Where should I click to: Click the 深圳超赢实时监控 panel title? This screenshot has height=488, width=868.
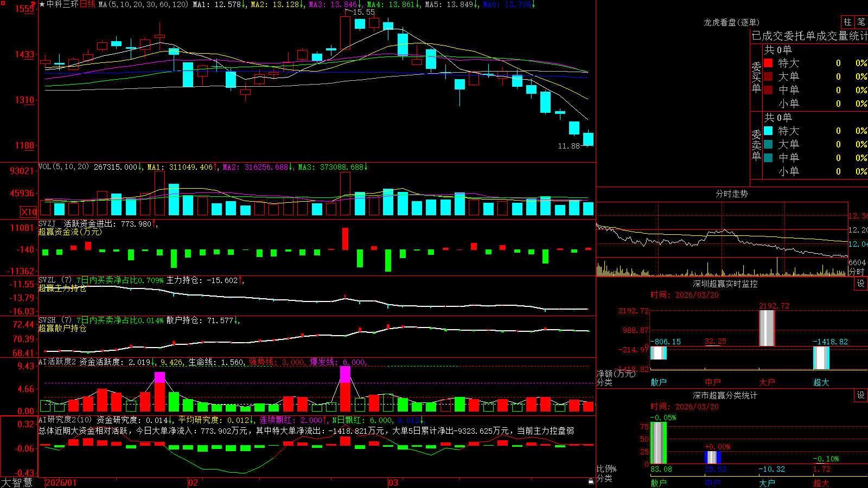point(725,284)
